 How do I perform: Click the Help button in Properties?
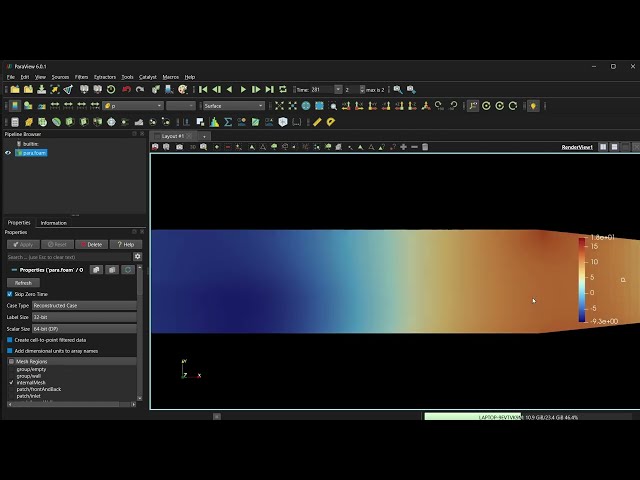coord(126,244)
